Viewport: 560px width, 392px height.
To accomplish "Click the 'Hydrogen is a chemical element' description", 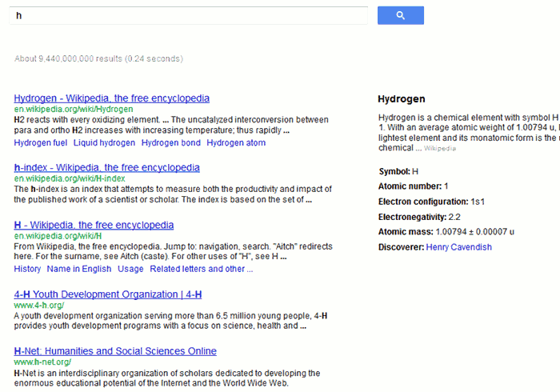I will click(469, 133).
